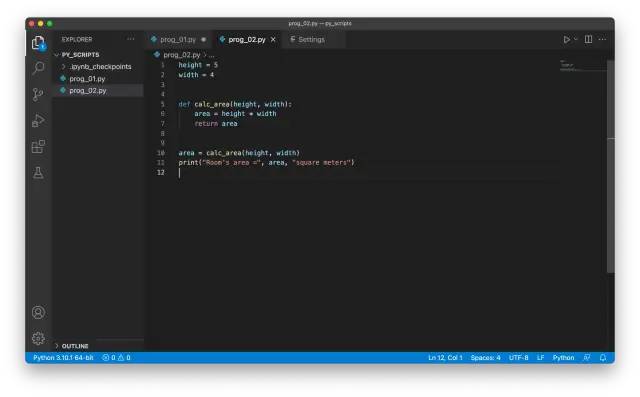Select prog_02.py in the explorer
Image resolution: width=640 pixels, height=397 pixels.
click(88, 91)
